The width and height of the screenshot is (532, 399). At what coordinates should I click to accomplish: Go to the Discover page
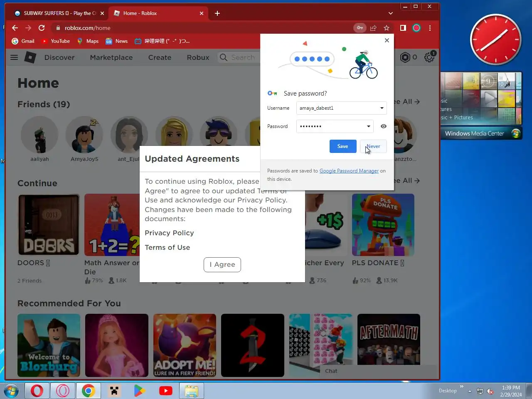[x=59, y=57]
